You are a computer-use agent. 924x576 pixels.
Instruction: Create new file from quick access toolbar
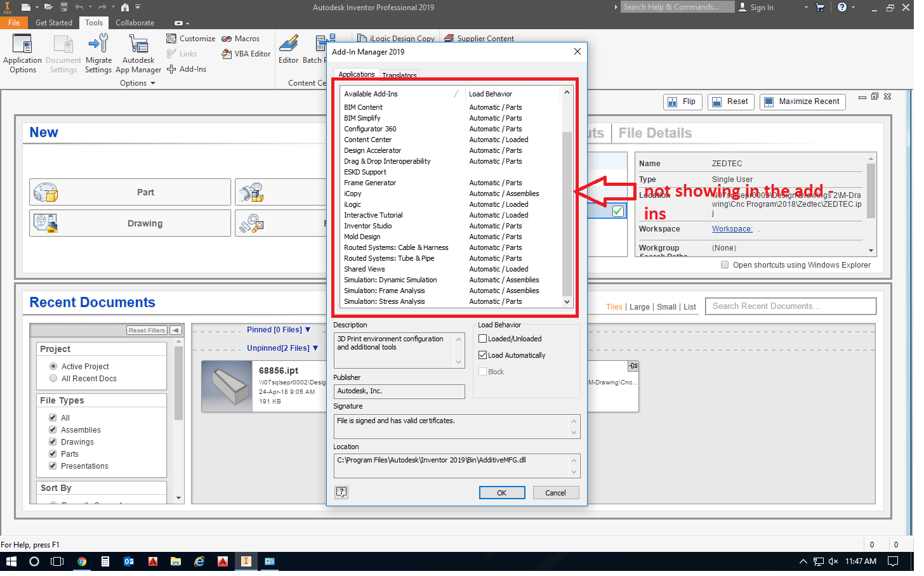26,8
